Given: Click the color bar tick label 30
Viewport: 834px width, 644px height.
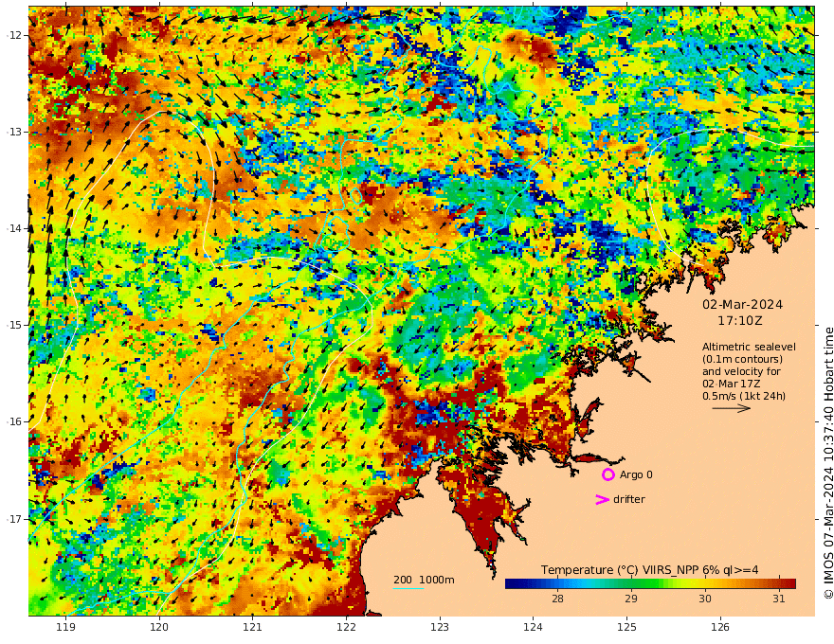Looking at the screenshot, I should (x=705, y=599).
